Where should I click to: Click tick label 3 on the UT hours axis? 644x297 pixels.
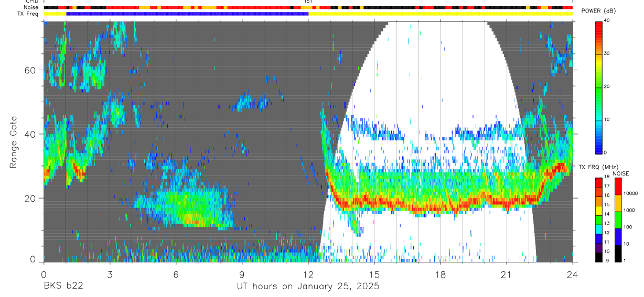[x=110, y=274]
